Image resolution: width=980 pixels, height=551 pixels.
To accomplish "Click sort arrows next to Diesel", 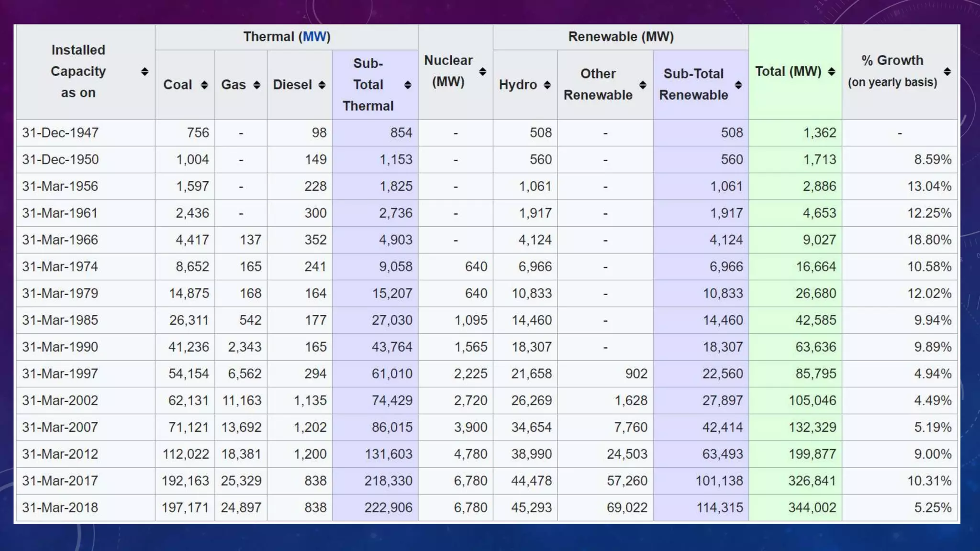I will click(x=322, y=85).
